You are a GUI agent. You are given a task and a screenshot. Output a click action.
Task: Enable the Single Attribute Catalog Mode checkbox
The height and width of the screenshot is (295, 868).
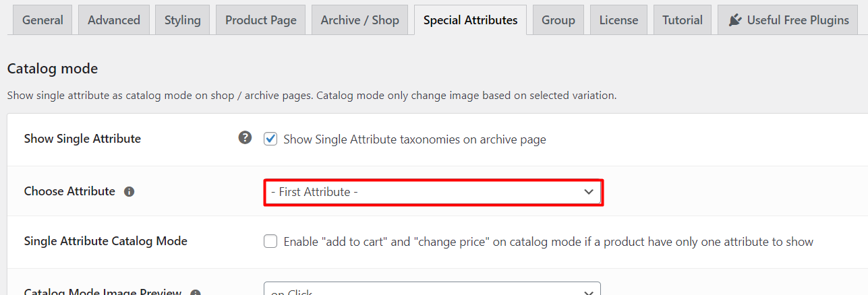pos(270,241)
